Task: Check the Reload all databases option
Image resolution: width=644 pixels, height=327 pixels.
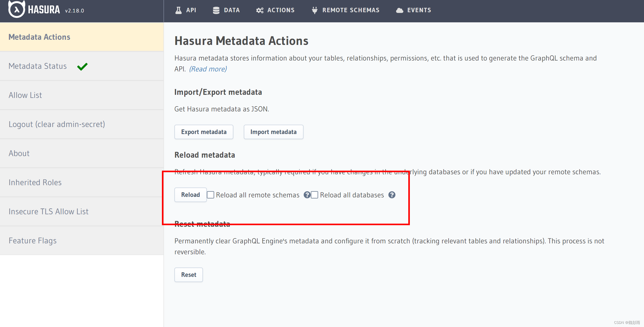Action: [314, 195]
